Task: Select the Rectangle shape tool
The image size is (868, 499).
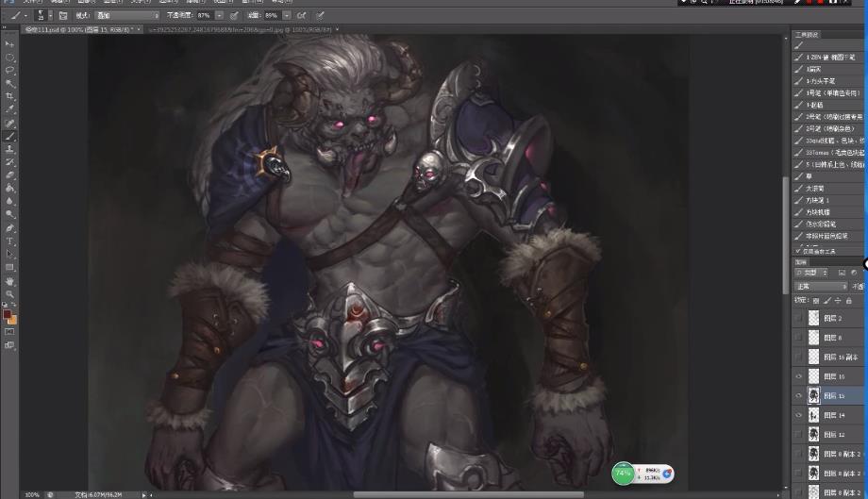Action: (9, 268)
